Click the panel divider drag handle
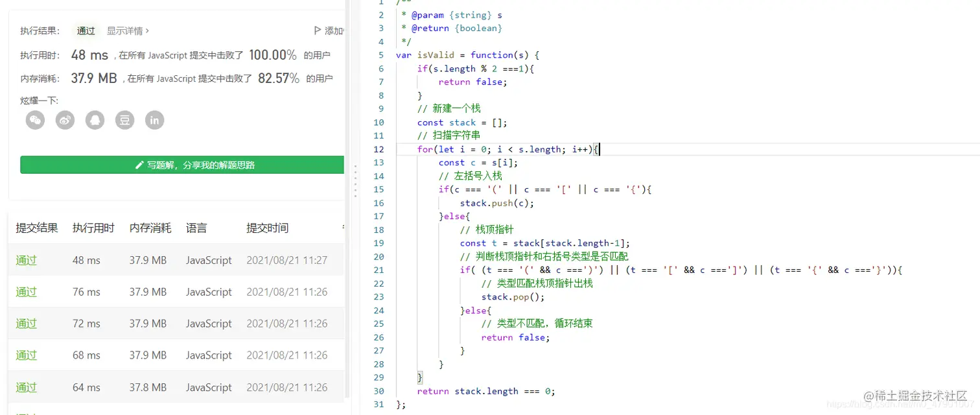 pyautogui.click(x=355, y=181)
